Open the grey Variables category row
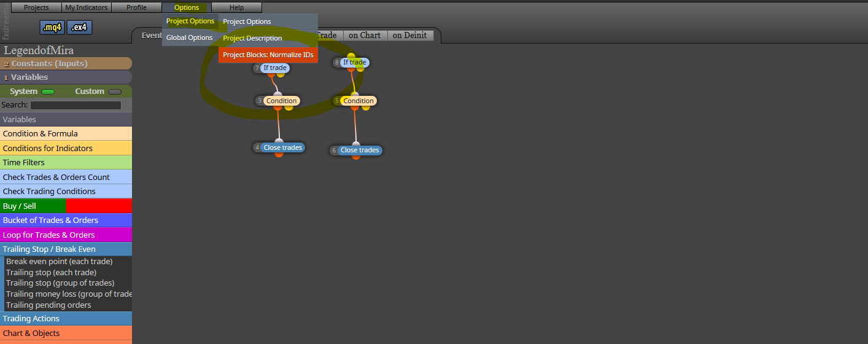Screen dimensions: 868x344 click(x=66, y=119)
